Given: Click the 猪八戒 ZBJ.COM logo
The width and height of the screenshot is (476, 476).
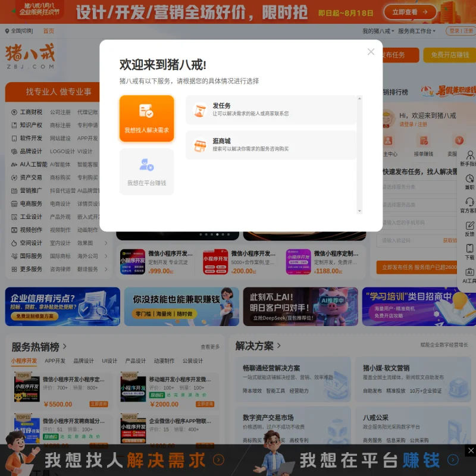Looking at the screenshot, I should (x=30, y=56).
